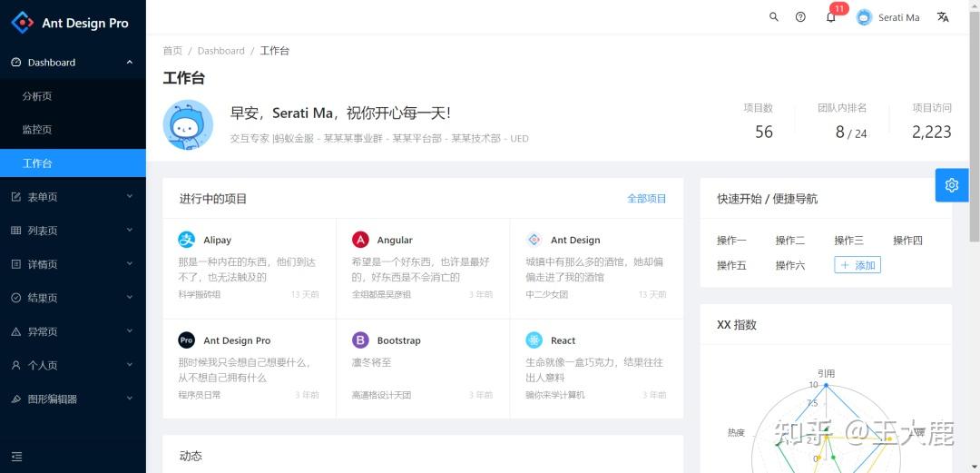980x473 pixels.
Task: Collapse the sidebar using bottom fold icon
Action: [x=17, y=457]
